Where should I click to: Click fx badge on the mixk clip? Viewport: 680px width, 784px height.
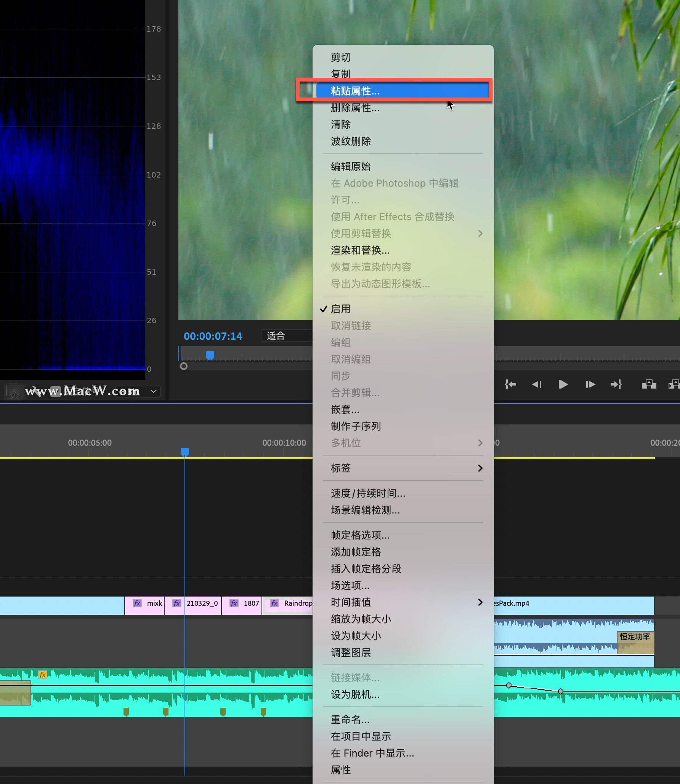pos(137,603)
